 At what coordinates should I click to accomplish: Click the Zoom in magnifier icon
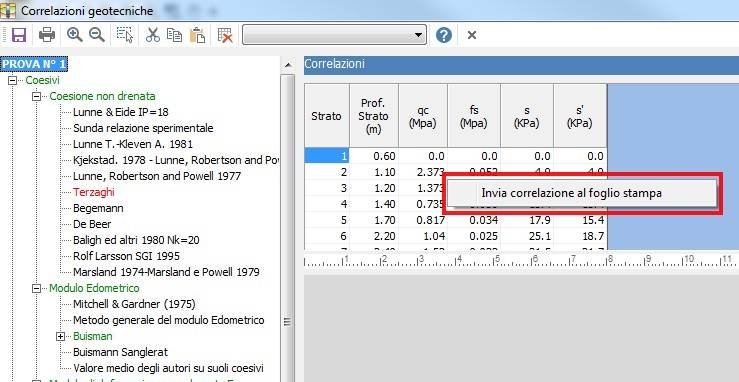(74, 34)
